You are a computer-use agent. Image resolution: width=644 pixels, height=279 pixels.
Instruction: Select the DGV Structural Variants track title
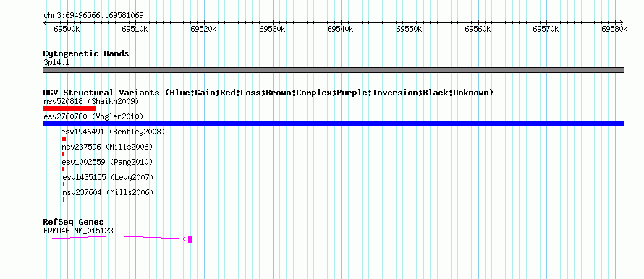tap(268, 93)
